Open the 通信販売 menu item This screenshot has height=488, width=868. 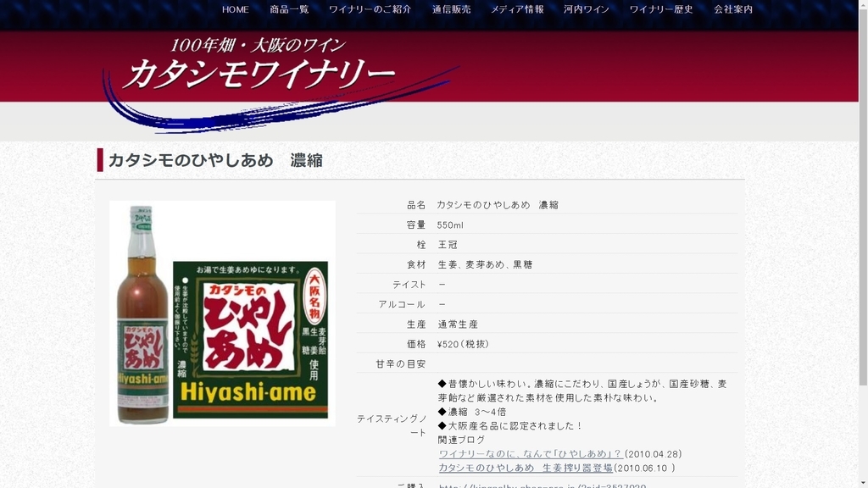point(451,9)
